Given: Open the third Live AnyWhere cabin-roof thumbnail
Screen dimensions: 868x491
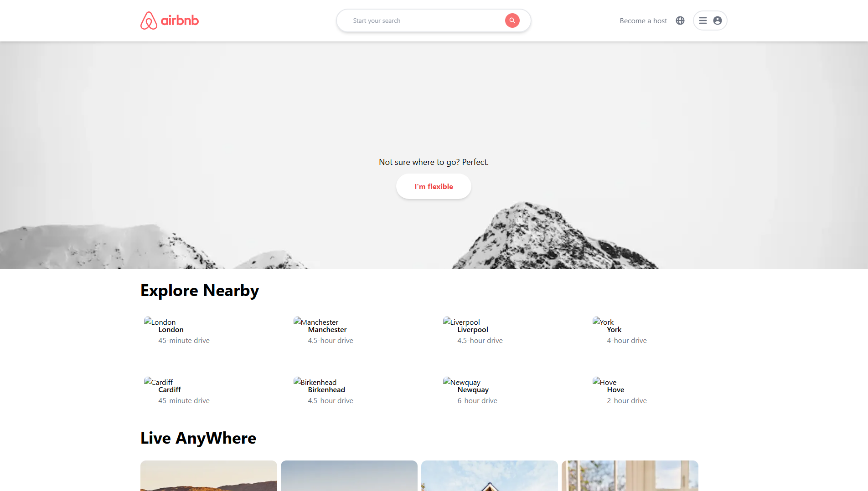Looking at the screenshot, I should click(x=490, y=476).
